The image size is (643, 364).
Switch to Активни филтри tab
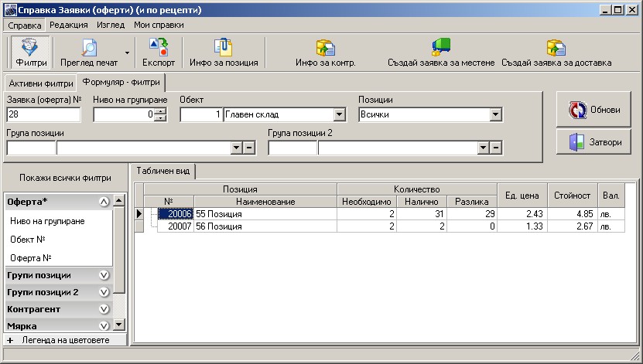[40, 83]
